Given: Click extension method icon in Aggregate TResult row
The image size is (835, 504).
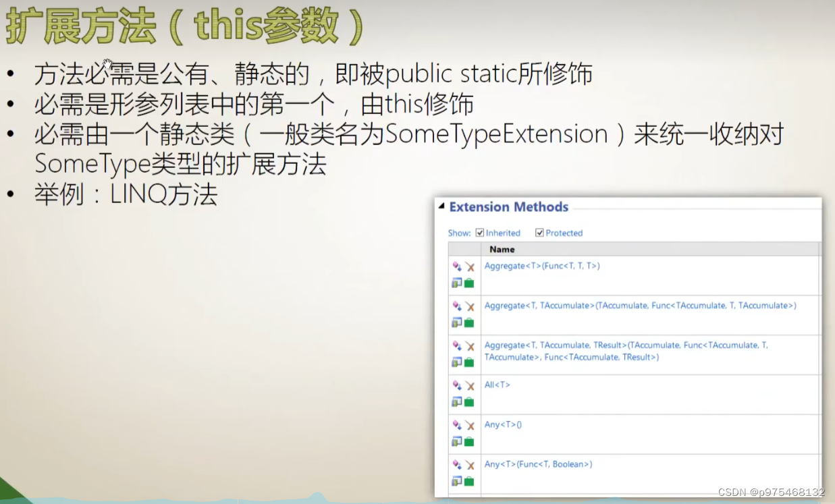Looking at the screenshot, I should click(x=457, y=346).
